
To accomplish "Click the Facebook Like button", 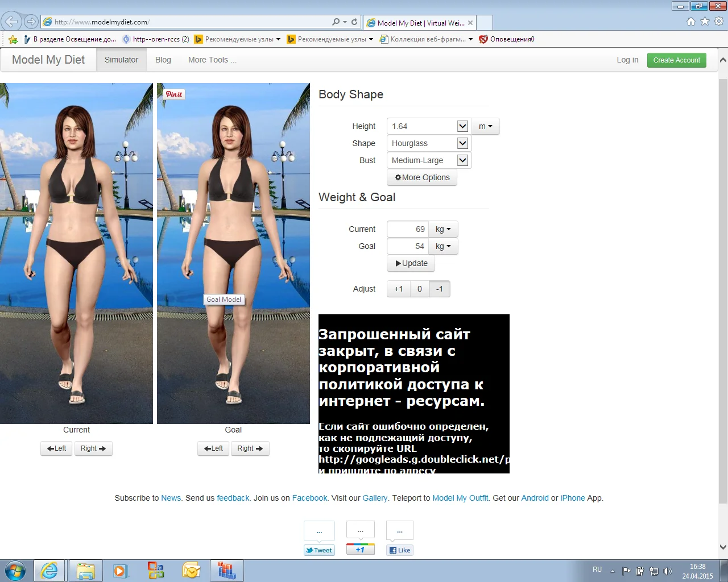I will (400, 550).
